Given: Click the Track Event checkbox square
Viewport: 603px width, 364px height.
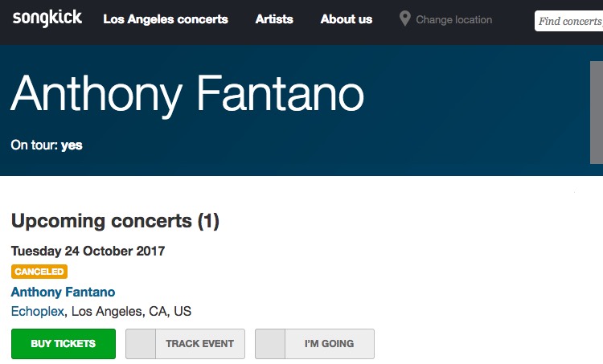Looking at the screenshot, I should [x=141, y=344].
